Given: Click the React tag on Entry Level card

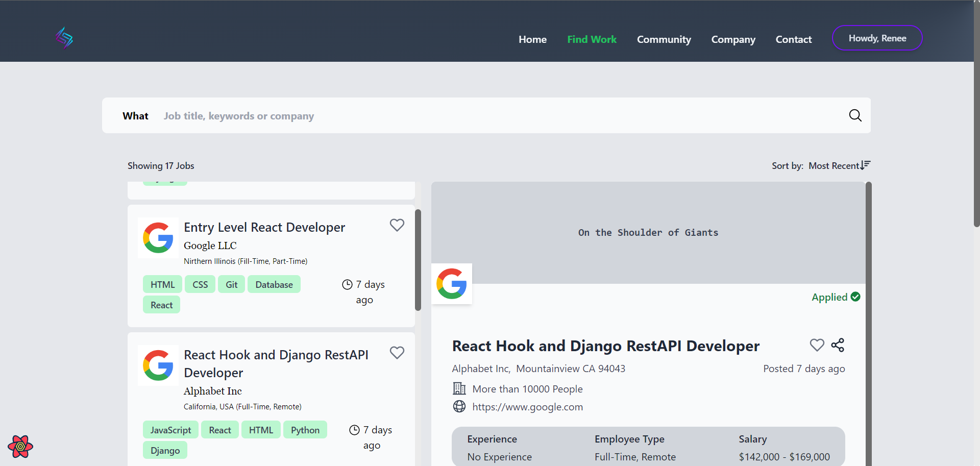Looking at the screenshot, I should pyautogui.click(x=161, y=305).
